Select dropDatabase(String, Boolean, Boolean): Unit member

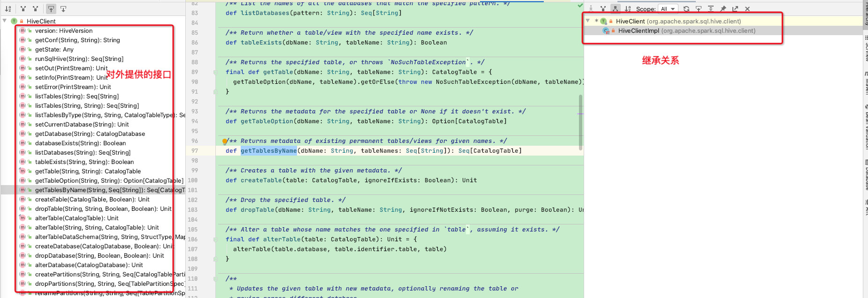[x=99, y=255]
